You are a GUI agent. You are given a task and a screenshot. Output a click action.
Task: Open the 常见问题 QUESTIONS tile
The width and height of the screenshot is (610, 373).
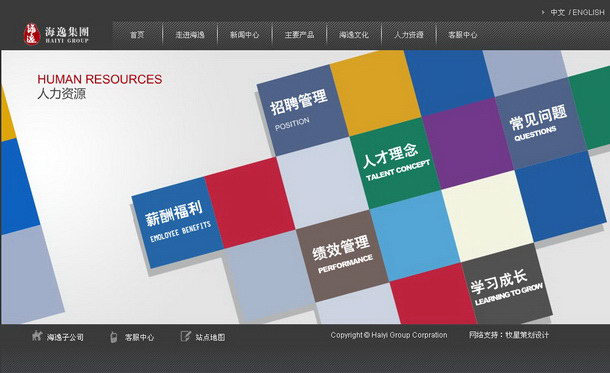click(541, 124)
